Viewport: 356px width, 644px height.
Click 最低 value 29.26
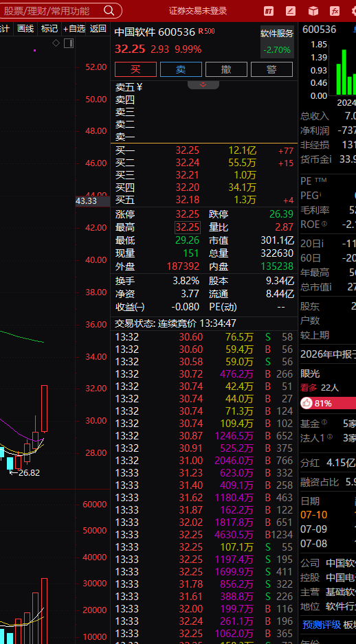(188, 240)
